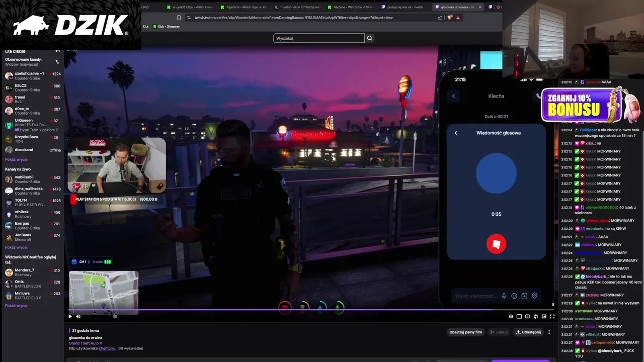
Task: Close the glosowka do erwina tab
Action: (479, 7)
